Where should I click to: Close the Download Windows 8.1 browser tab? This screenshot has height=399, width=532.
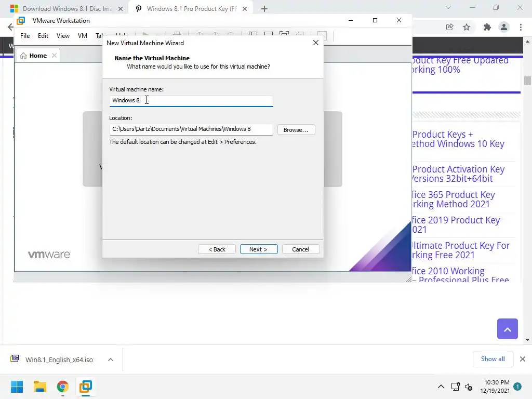click(121, 9)
